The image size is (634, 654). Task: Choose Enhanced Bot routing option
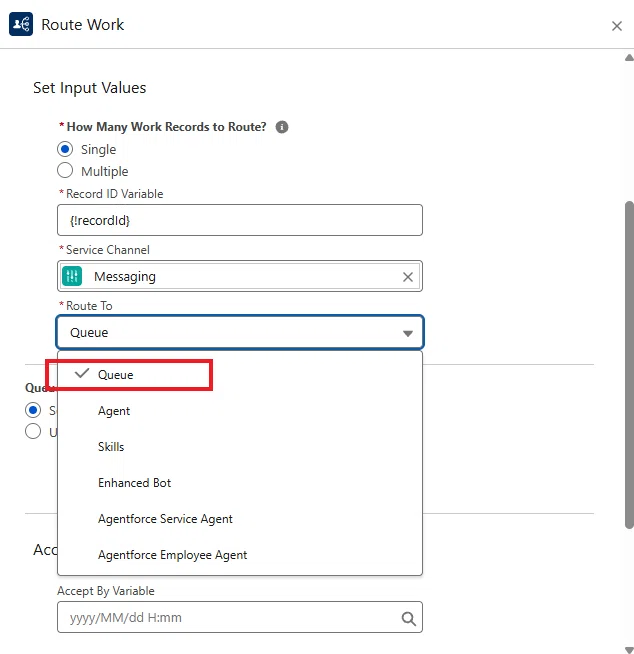[x=240, y=483]
